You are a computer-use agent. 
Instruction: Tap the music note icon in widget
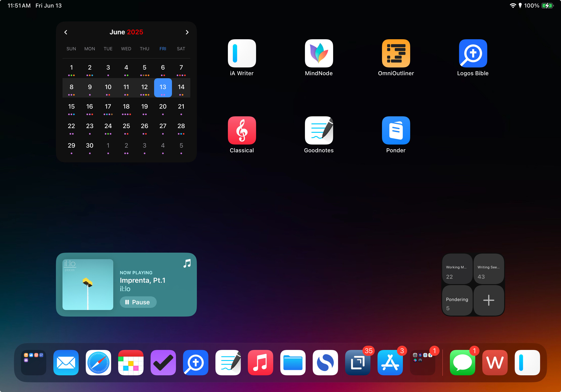(x=187, y=263)
